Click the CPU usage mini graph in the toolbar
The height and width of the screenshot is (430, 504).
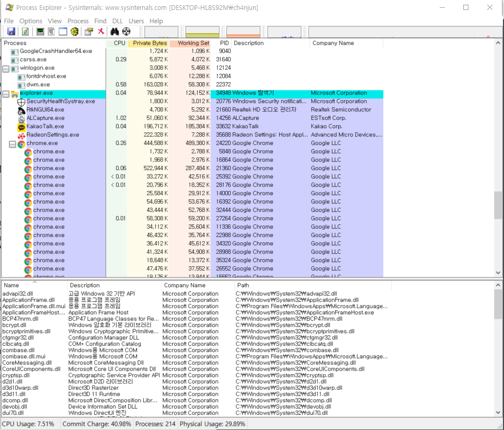[162, 32]
